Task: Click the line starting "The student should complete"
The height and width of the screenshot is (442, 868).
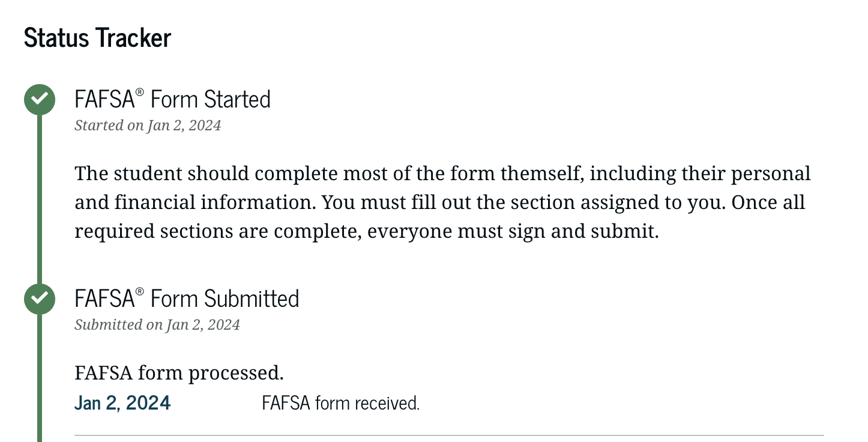Action: coord(442,174)
